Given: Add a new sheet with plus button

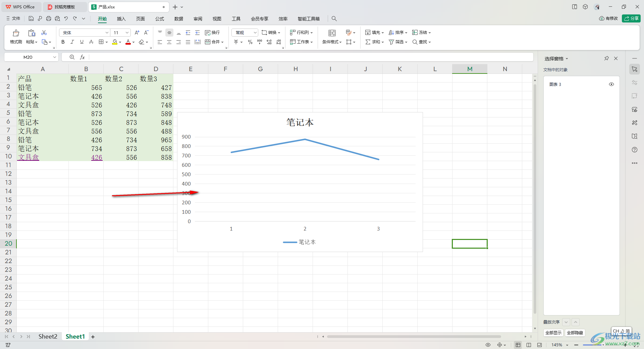Looking at the screenshot, I should coord(93,337).
